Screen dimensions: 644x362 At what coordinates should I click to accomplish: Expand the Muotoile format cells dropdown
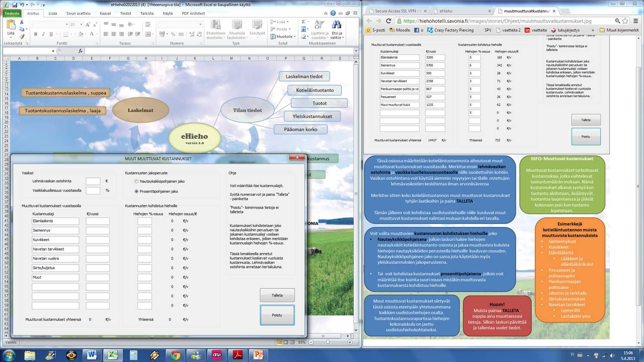(295, 36)
